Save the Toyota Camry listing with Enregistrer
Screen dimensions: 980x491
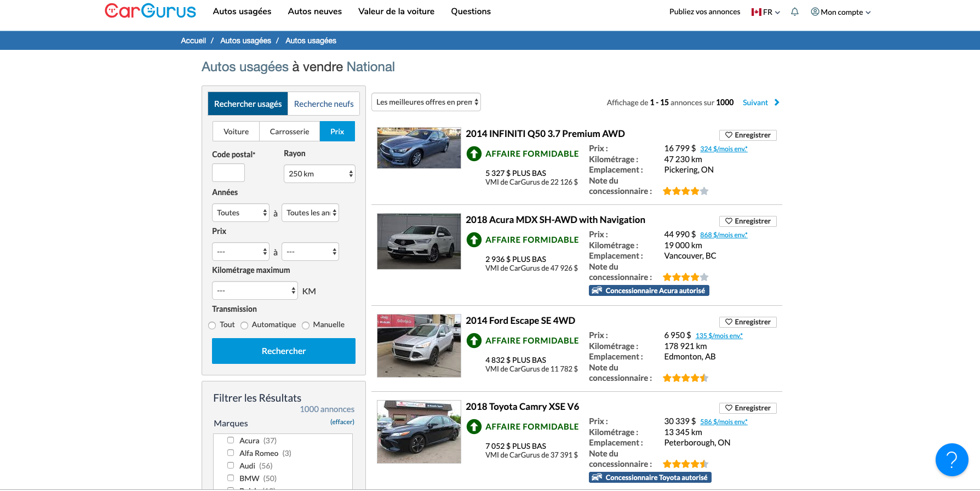tap(748, 408)
